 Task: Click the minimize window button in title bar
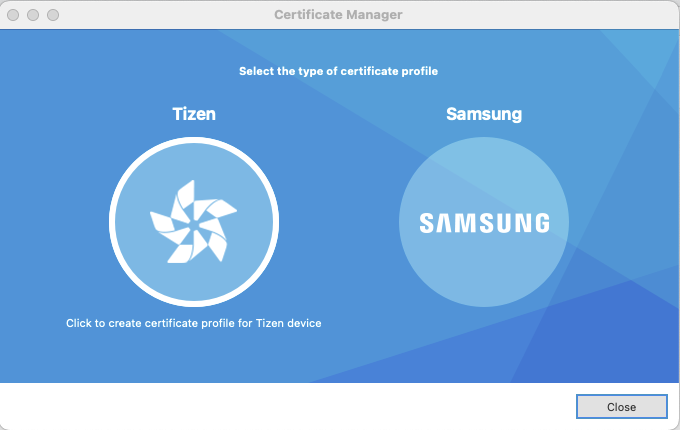coord(33,15)
